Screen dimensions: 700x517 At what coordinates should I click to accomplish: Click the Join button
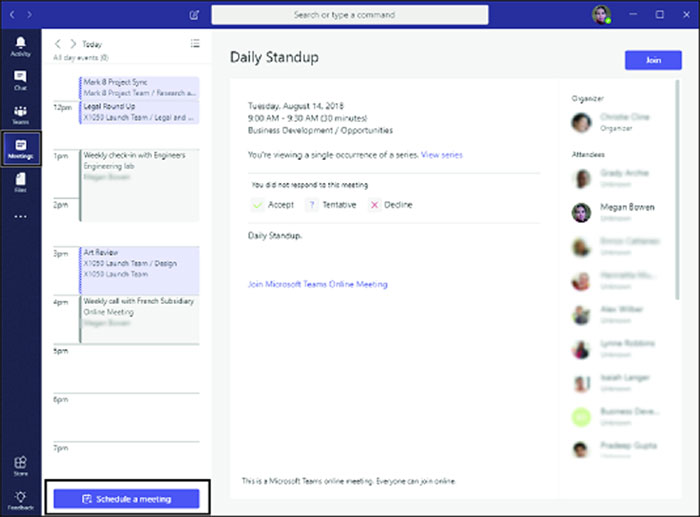coord(653,60)
